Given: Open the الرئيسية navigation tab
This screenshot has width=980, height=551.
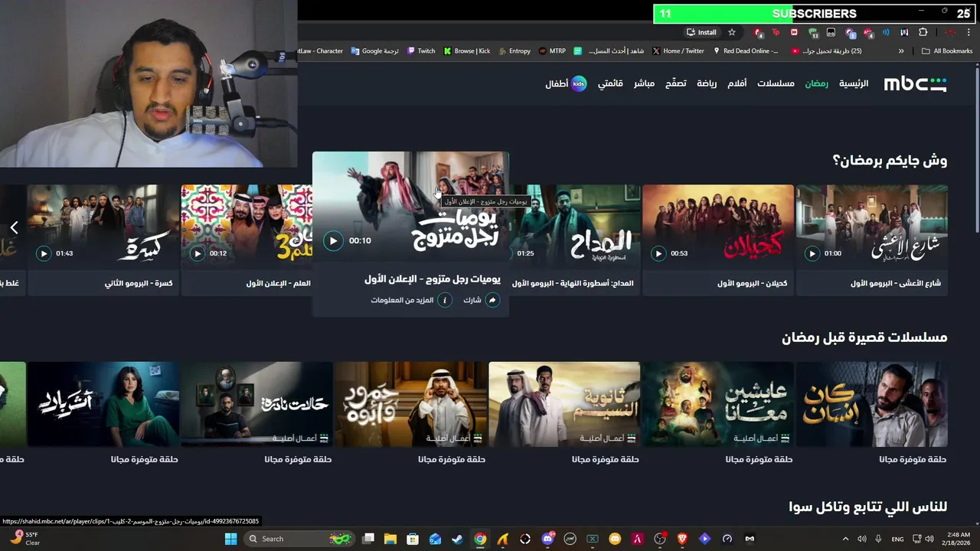Looking at the screenshot, I should pos(854,83).
